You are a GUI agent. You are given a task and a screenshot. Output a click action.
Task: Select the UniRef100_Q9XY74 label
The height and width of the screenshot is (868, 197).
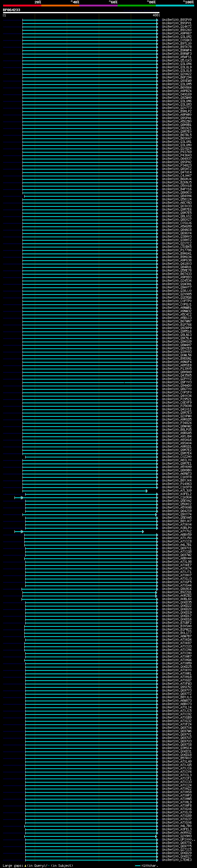pos(177,514)
